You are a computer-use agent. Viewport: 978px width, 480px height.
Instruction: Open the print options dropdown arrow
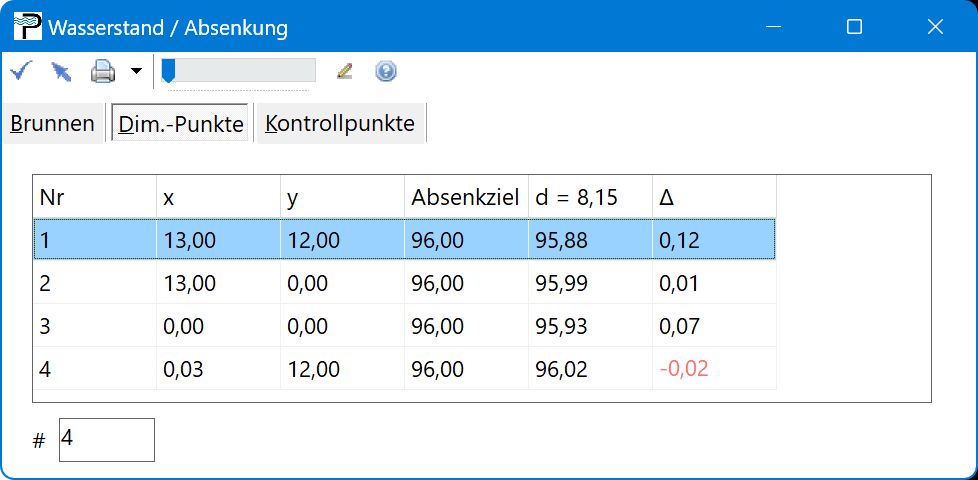136,71
